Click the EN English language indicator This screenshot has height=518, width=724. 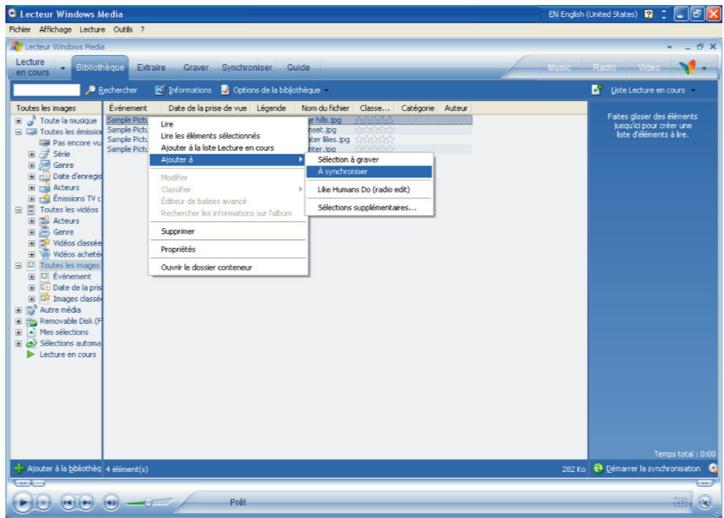click(592, 14)
